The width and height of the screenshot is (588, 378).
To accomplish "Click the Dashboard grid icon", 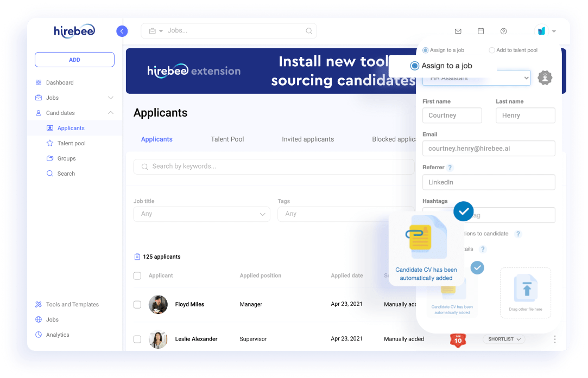I will (38, 82).
